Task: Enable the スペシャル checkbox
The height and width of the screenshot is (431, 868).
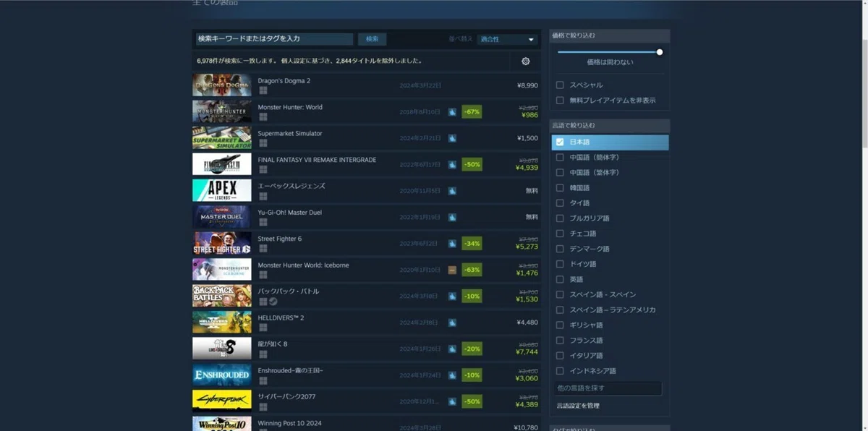Action: [x=560, y=85]
